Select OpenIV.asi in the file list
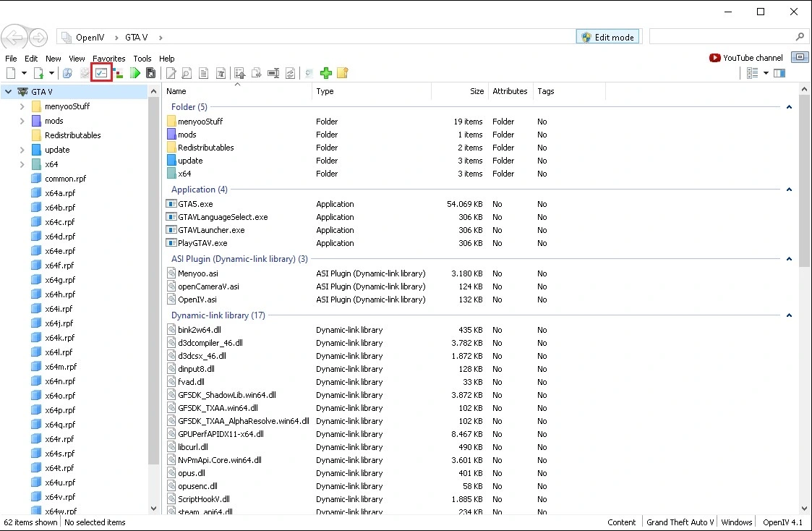812x531 pixels. tap(197, 300)
